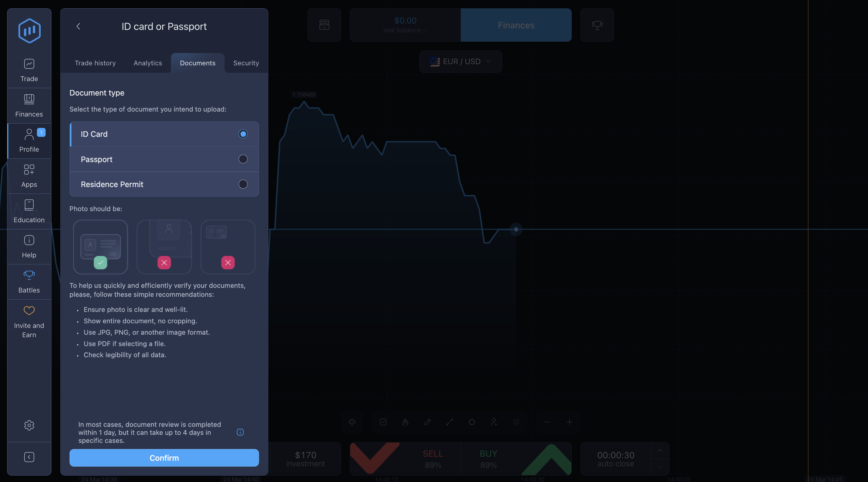
Task: Select the chart type icon in toolbar
Action: (383, 422)
